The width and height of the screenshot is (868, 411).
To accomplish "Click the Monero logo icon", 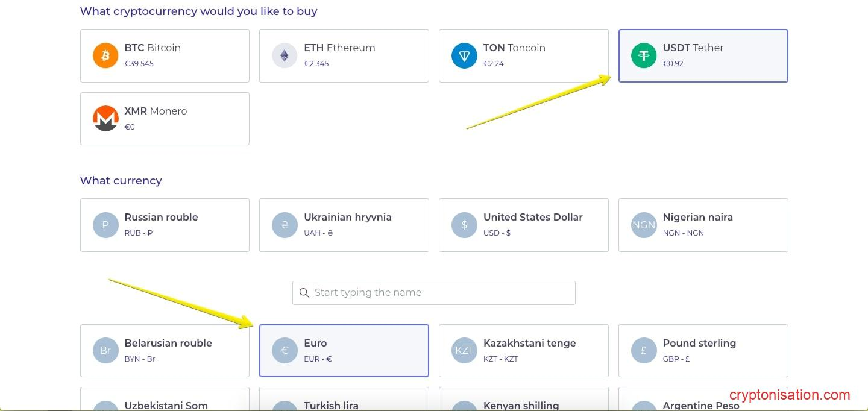I will coord(105,119).
